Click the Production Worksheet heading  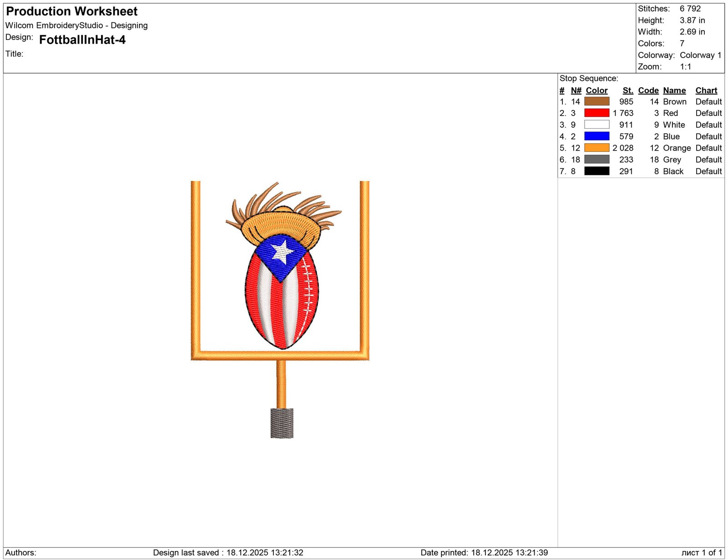[71, 11]
